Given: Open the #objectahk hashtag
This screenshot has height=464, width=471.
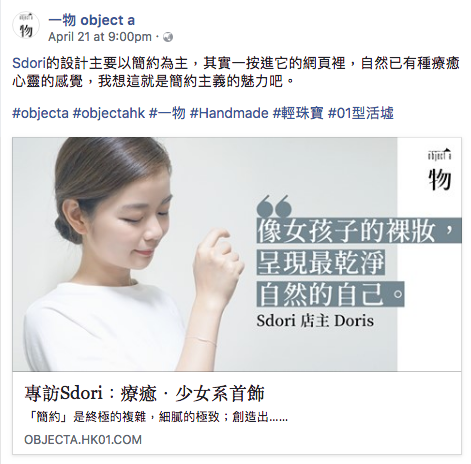Looking at the screenshot, I should tap(109, 113).
